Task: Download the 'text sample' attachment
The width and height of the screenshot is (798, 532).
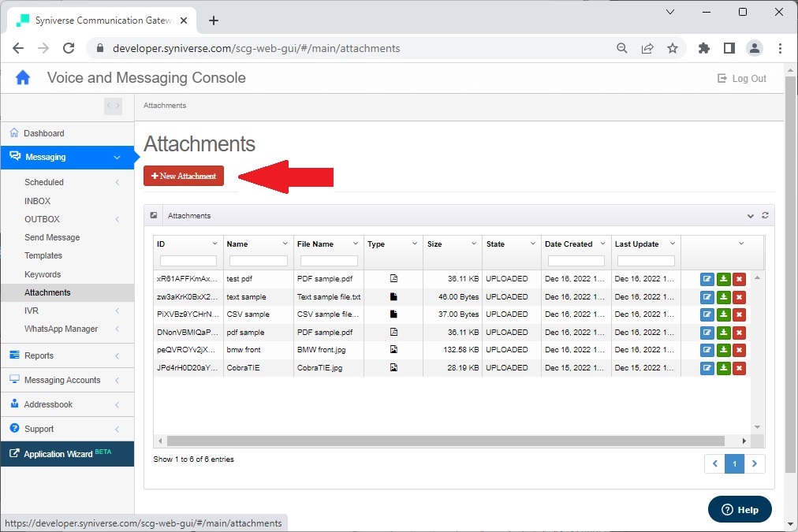Action: 723,297
